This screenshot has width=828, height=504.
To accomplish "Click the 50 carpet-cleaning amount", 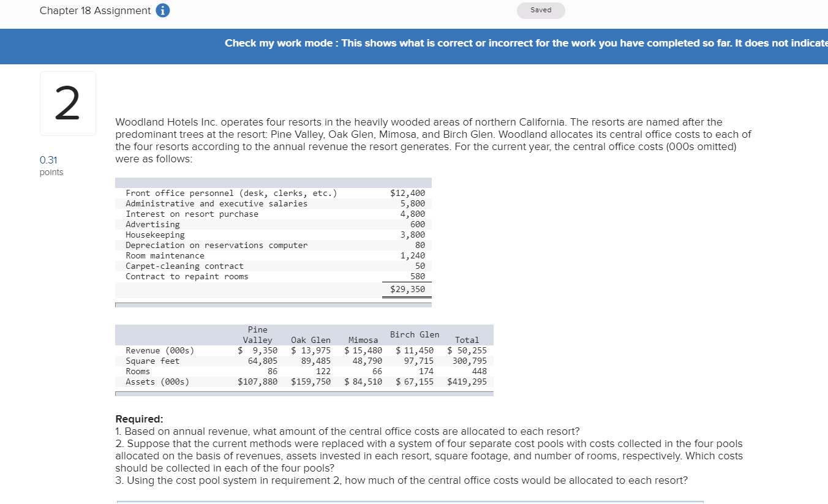I will (x=420, y=266).
